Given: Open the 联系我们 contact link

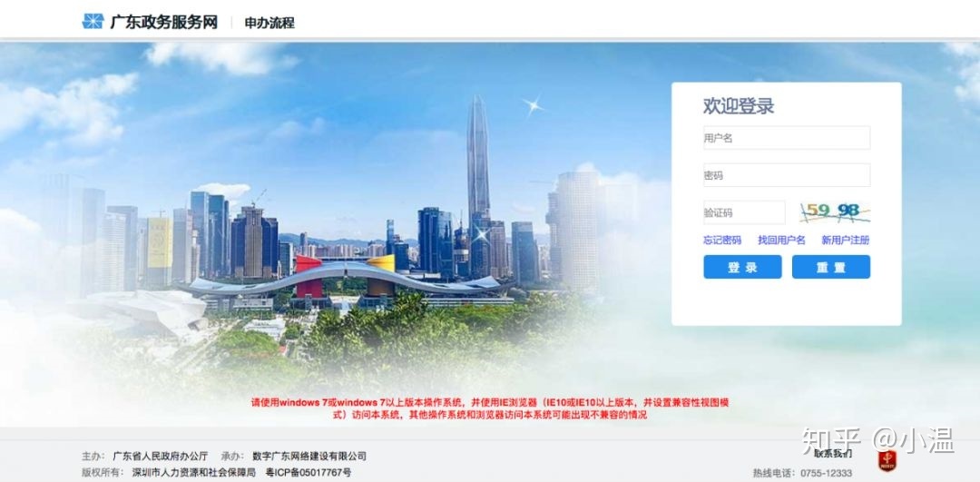Looking at the screenshot, I should pos(832,453).
